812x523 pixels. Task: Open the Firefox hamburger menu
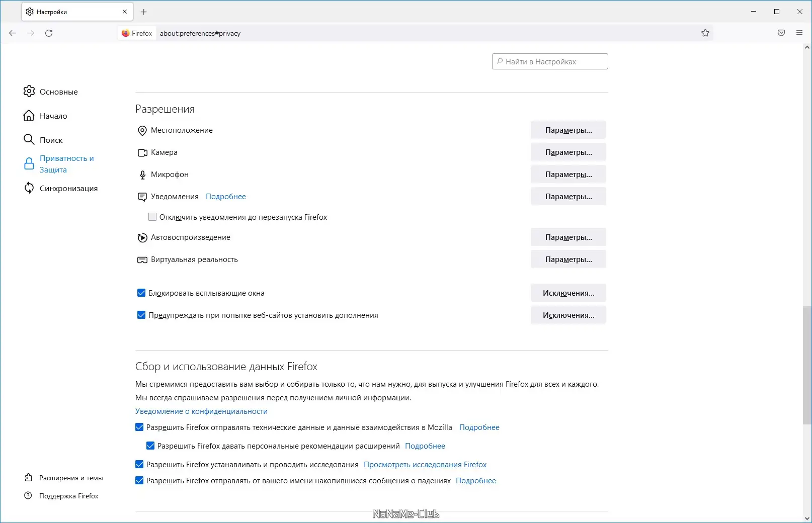[799, 33]
